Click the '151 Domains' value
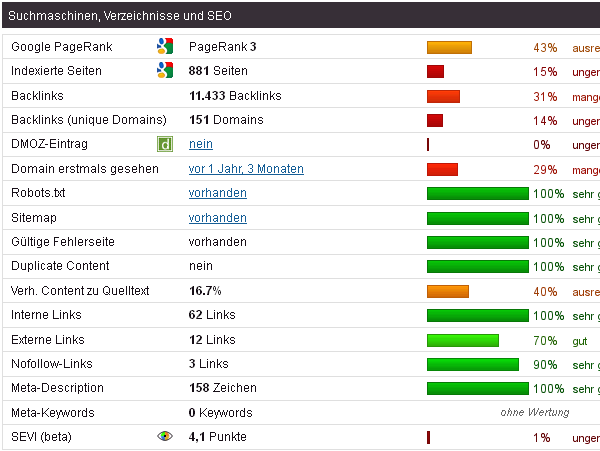Screen dimensions: 600x451 (226, 120)
